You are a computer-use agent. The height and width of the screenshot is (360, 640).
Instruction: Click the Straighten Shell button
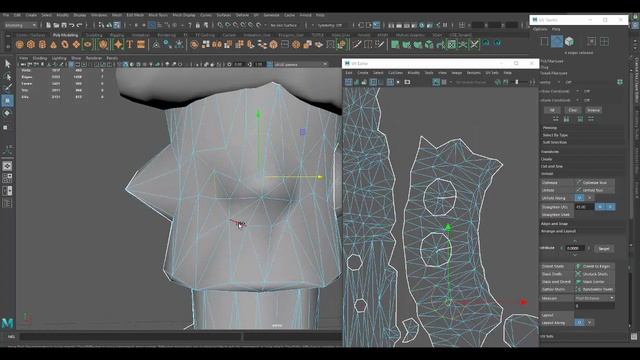click(557, 215)
